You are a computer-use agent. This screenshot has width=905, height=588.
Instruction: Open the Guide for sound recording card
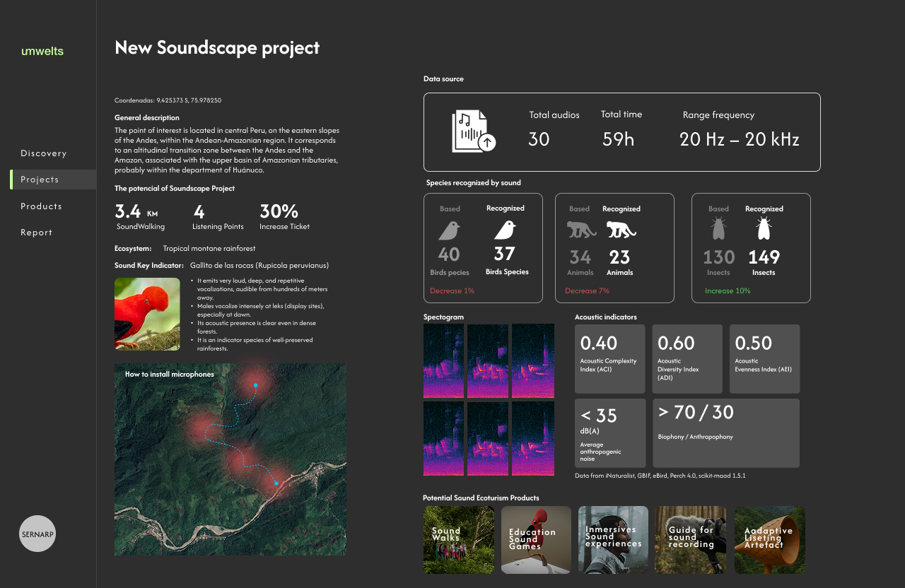click(690, 539)
